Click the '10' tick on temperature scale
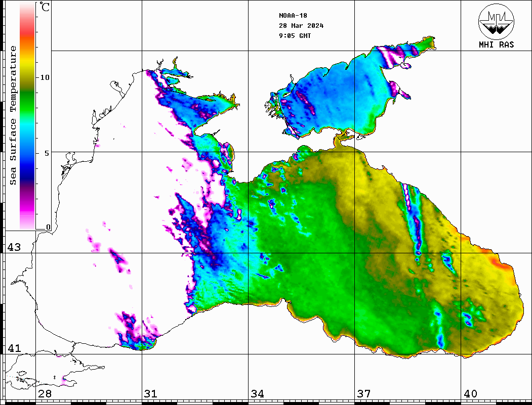Image resolution: width=532 pixels, height=405 pixels. (x=45, y=77)
